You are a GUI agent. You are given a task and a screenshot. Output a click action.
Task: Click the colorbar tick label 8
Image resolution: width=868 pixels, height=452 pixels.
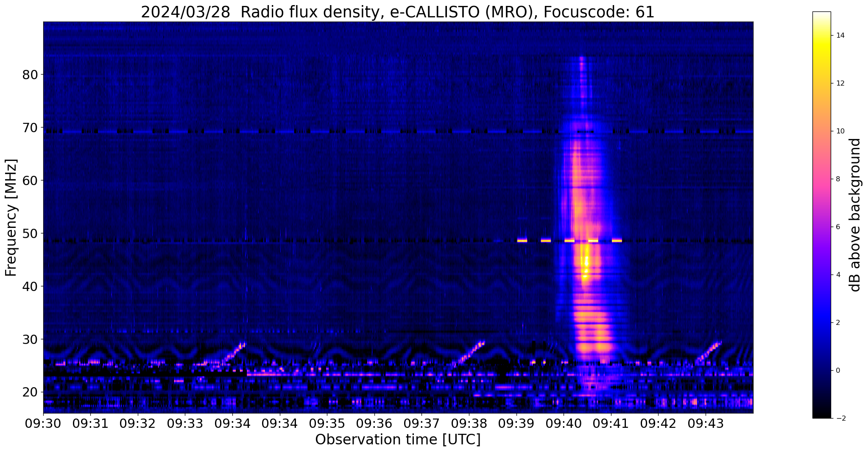(x=838, y=179)
